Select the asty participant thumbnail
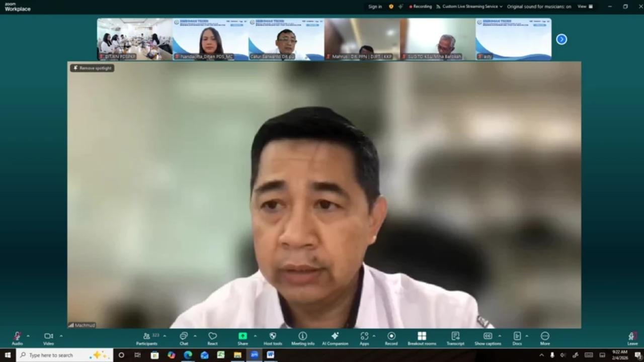 pos(513,39)
